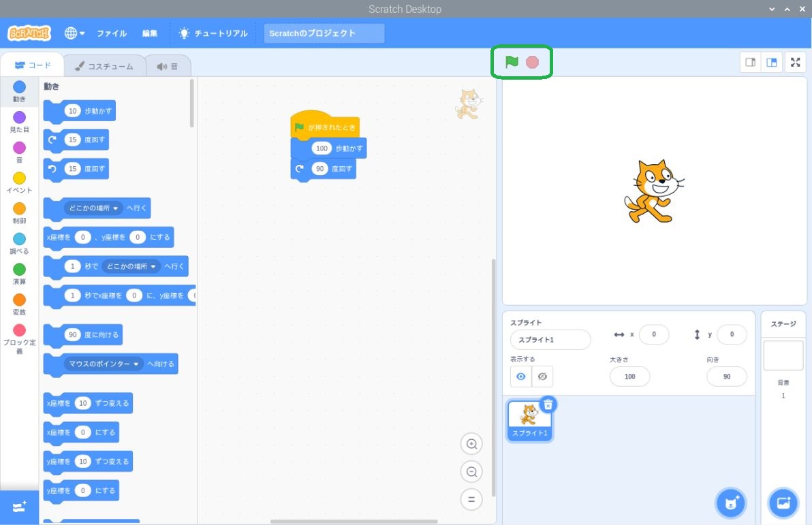Image resolution: width=812 pixels, height=525 pixels.
Task: Click the が押されたとき hat block in workspace
Action: click(x=325, y=125)
